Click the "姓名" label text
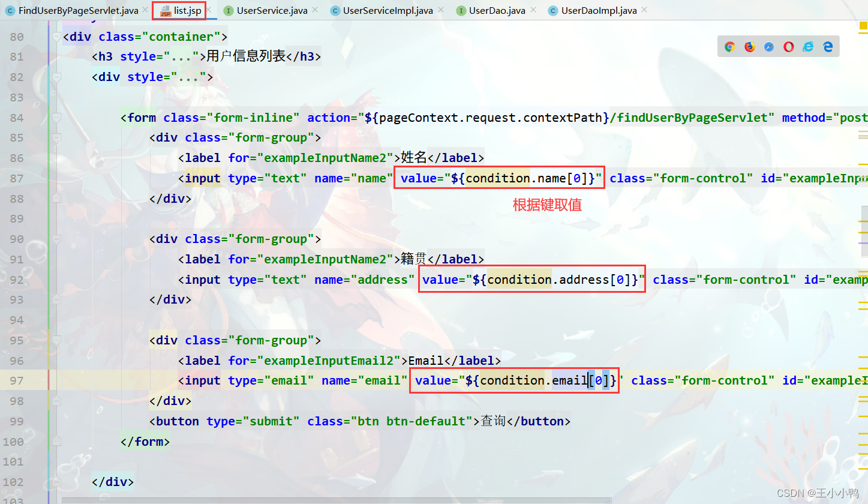The image size is (868, 504). (x=414, y=158)
